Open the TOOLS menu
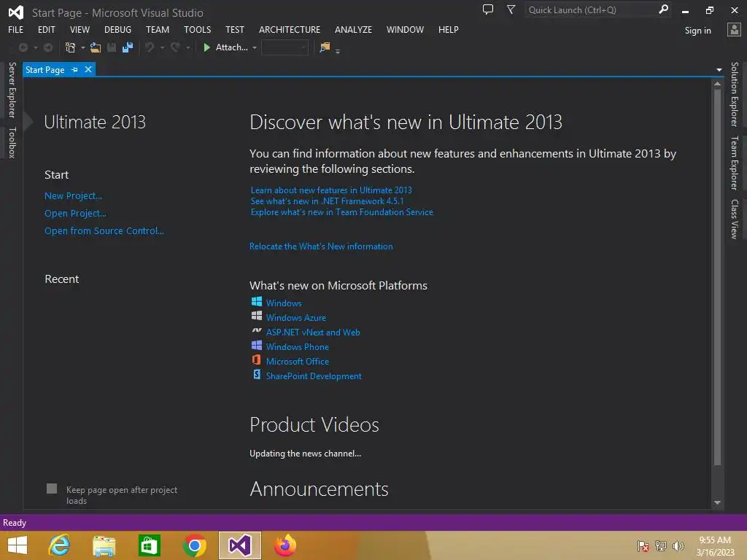The image size is (747, 560). tap(197, 29)
